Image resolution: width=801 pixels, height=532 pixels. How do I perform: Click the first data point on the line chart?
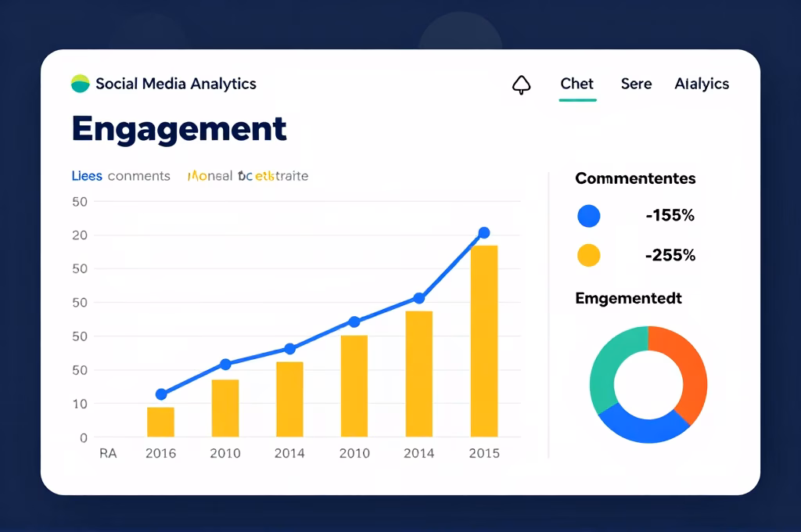(161, 394)
